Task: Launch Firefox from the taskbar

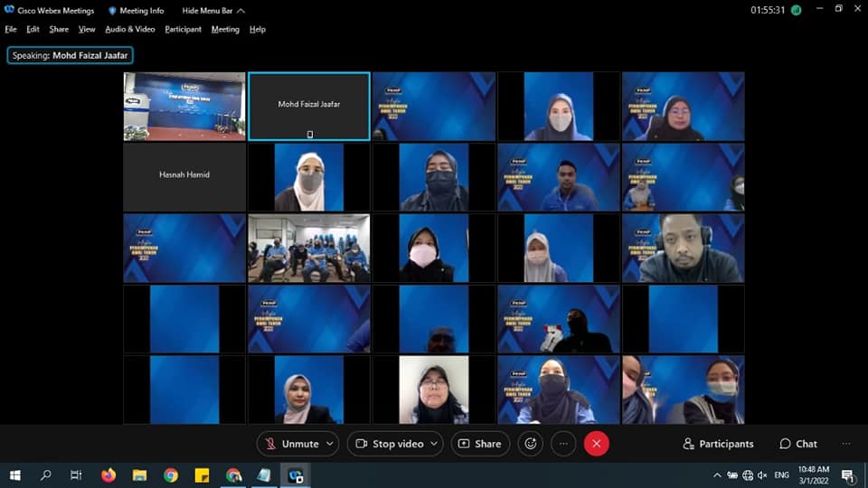Action: pos(108,475)
